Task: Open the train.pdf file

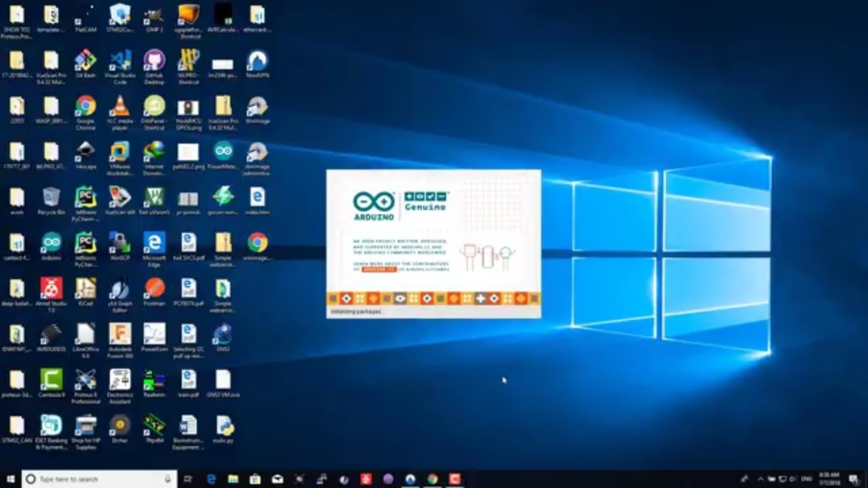Action: 189,384
